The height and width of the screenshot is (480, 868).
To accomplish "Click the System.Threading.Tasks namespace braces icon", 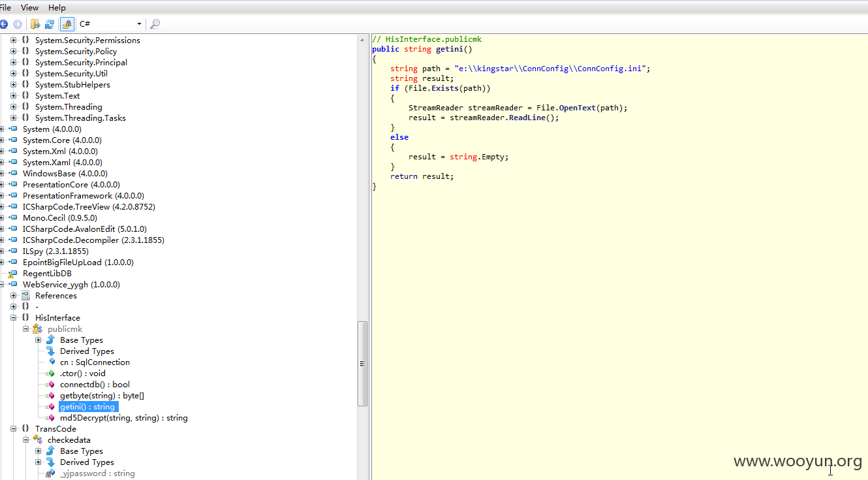I will pyautogui.click(x=25, y=118).
